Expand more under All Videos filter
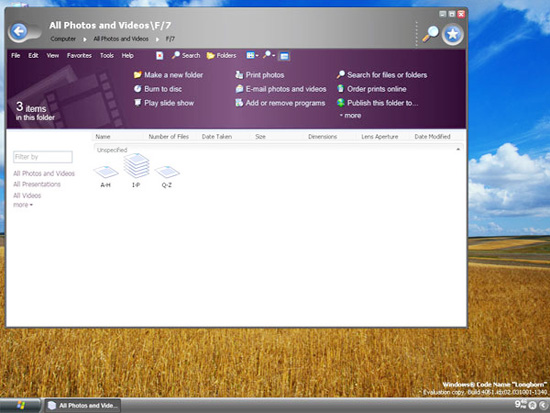 [23, 205]
